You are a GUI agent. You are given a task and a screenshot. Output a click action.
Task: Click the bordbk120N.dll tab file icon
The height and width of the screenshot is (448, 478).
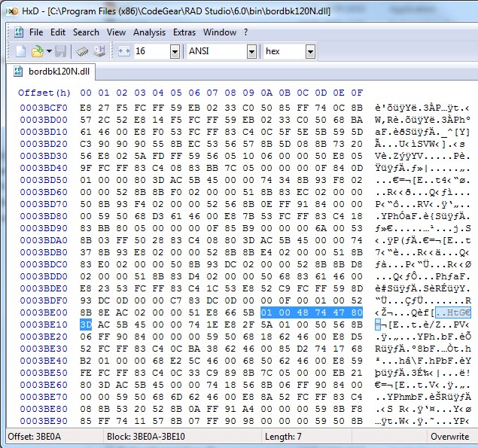pos(18,72)
